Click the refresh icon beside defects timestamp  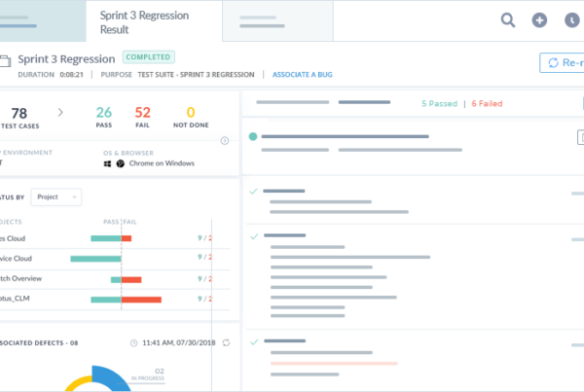pos(226,342)
